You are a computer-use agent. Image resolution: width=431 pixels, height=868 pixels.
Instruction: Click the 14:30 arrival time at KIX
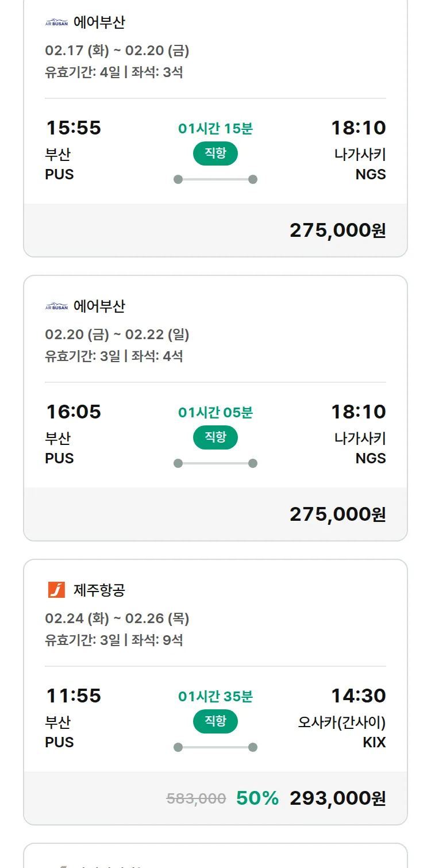pyautogui.click(x=358, y=696)
